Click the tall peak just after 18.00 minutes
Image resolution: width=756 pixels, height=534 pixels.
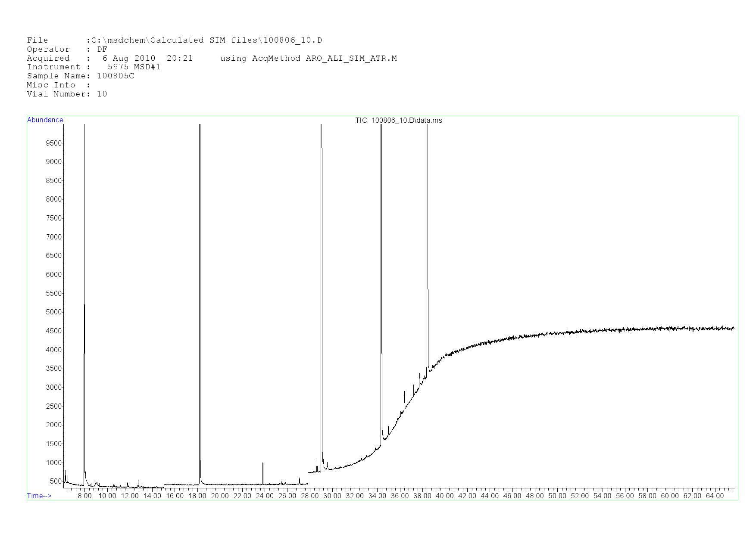200,301
